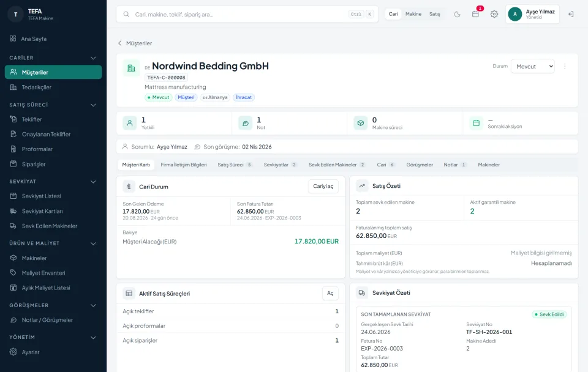
Task: Open settings gear in top bar
Action: click(x=494, y=14)
